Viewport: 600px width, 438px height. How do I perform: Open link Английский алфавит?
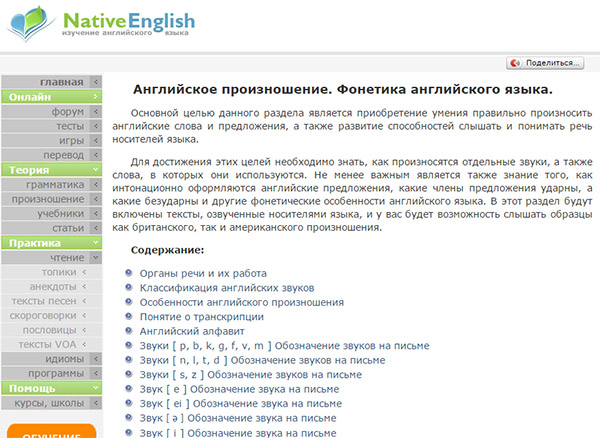click(191, 330)
